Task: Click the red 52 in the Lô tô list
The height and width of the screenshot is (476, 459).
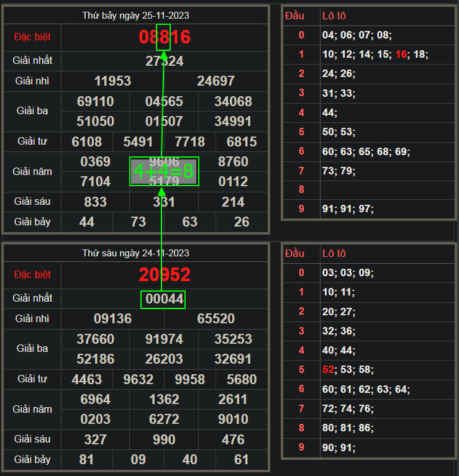Action: coord(328,370)
